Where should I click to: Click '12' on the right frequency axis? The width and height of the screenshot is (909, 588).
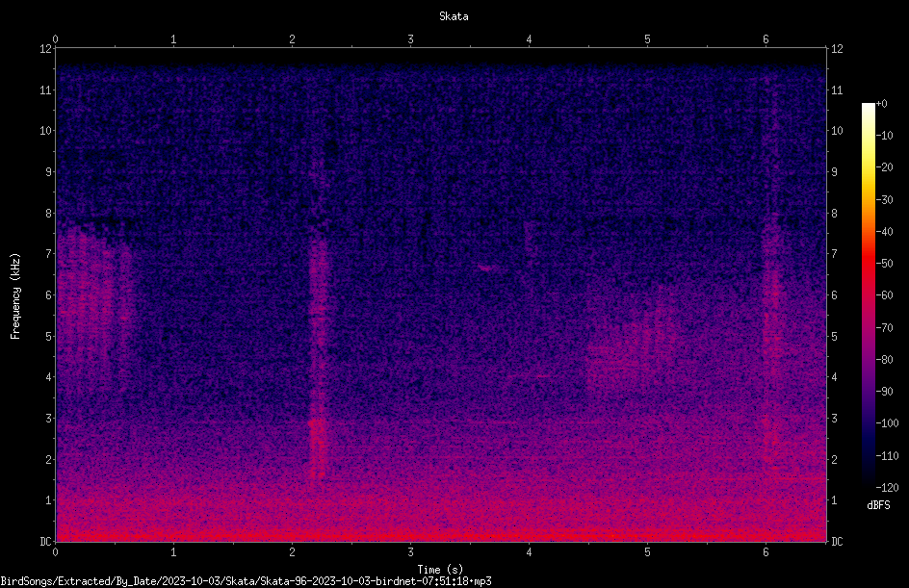pyautogui.click(x=837, y=49)
